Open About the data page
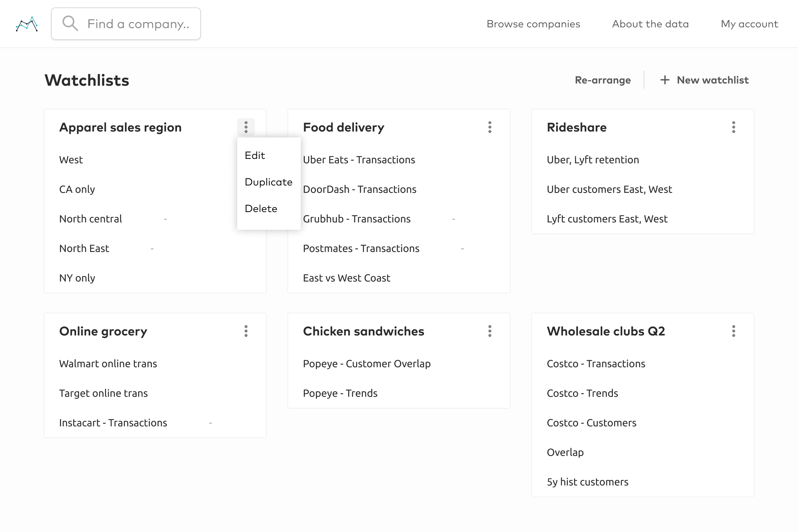Image resolution: width=798 pixels, height=532 pixels. point(650,24)
